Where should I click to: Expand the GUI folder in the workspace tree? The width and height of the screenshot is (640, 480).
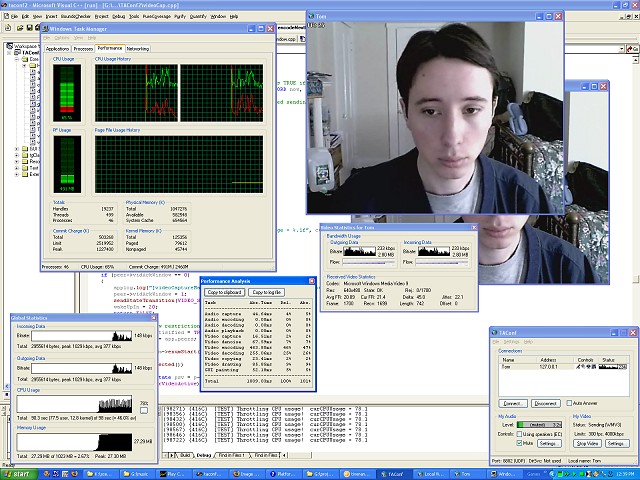(17, 149)
